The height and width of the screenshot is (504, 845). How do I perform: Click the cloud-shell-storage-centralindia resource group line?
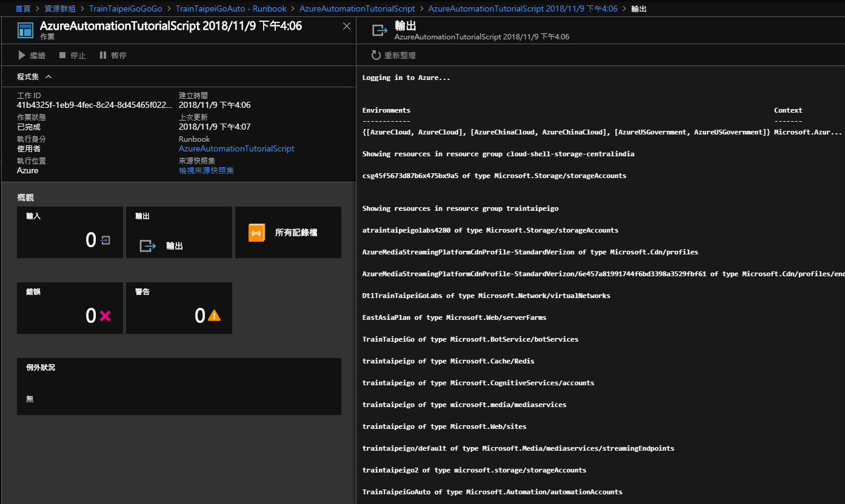(498, 154)
